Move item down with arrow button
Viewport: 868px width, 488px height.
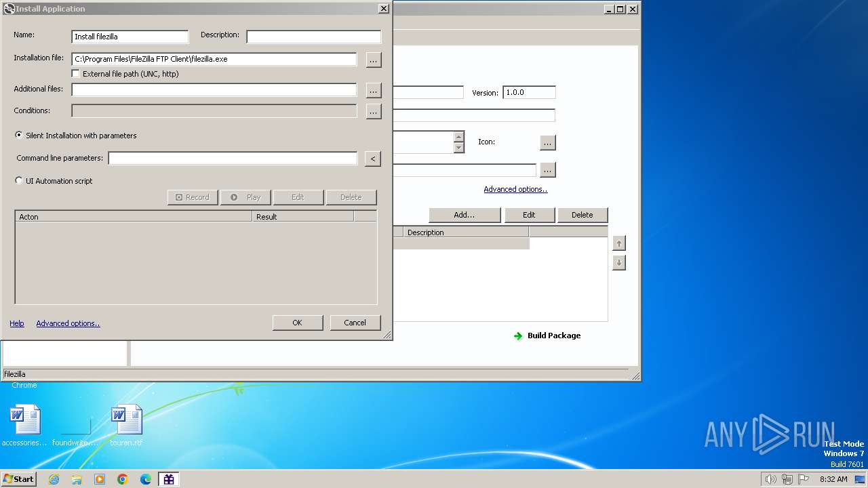pos(618,262)
